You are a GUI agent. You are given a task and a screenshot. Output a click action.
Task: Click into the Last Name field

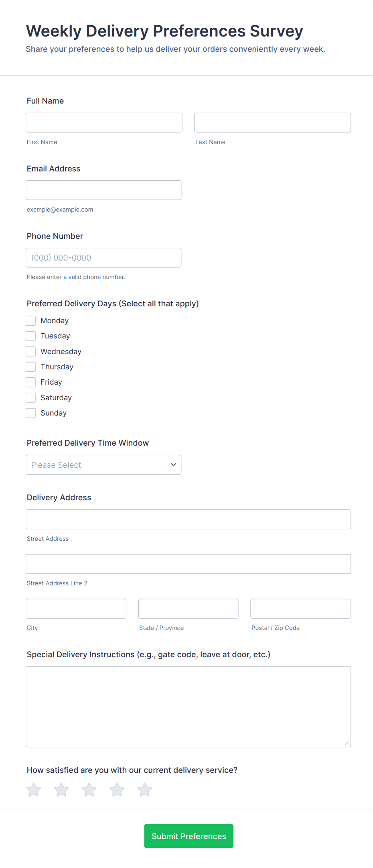(272, 123)
